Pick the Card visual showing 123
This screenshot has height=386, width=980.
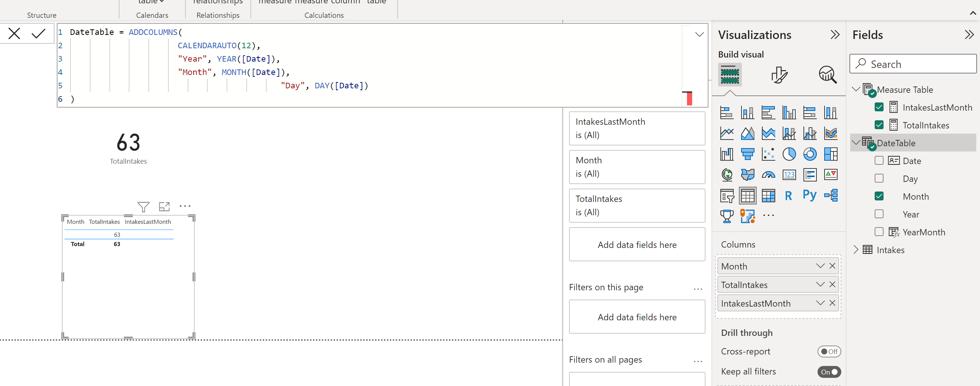[x=789, y=175]
